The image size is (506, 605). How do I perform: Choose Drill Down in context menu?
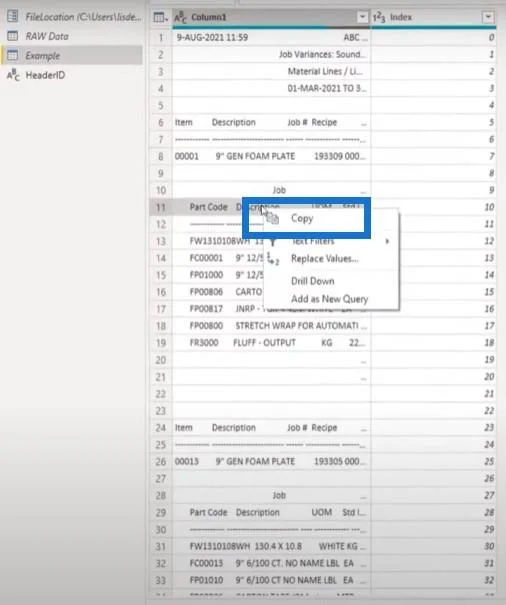pyautogui.click(x=332, y=281)
